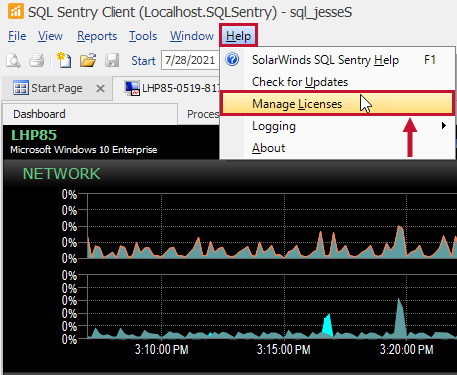Viewport: 457px width, 375px height.
Task: Click the blue help question mark icon
Action: [232, 60]
